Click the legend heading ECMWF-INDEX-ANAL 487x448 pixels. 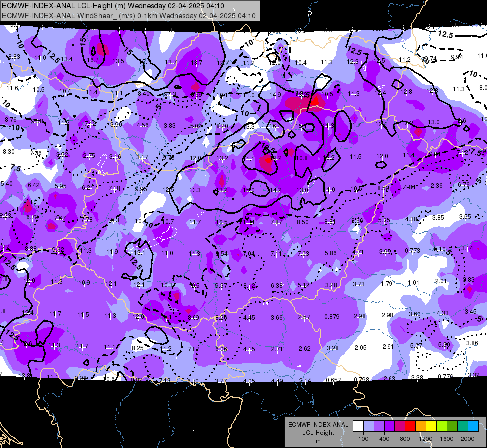[318, 425]
